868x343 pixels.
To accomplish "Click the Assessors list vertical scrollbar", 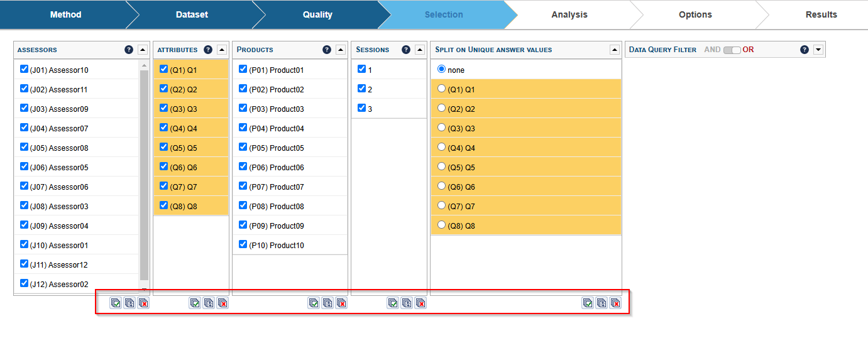I will [x=144, y=176].
